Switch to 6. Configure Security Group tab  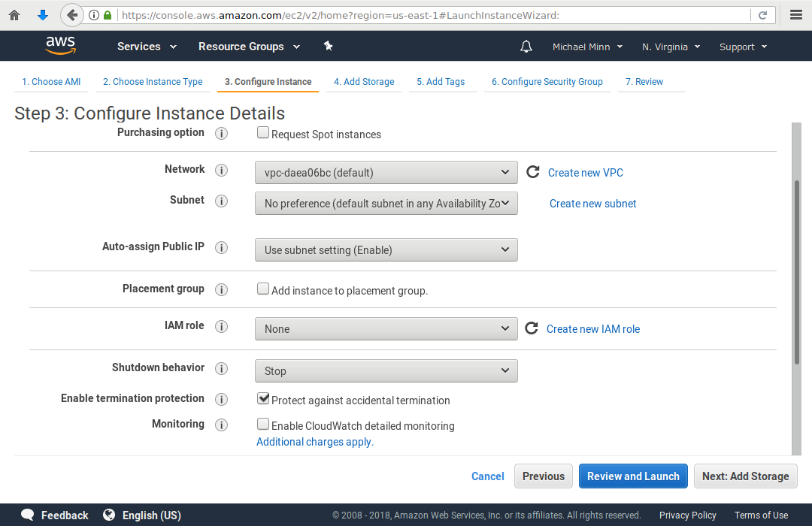pyautogui.click(x=547, y=82)
